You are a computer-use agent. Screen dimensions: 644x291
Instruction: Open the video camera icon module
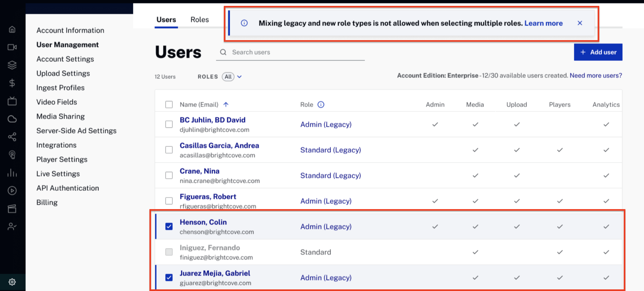click(x=12, y=47)
